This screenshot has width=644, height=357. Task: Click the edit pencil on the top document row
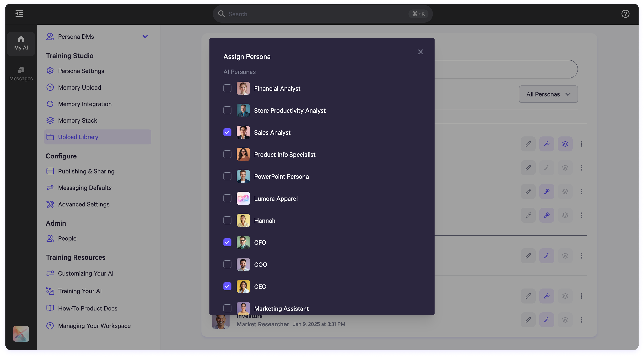[x=528, y=144]
